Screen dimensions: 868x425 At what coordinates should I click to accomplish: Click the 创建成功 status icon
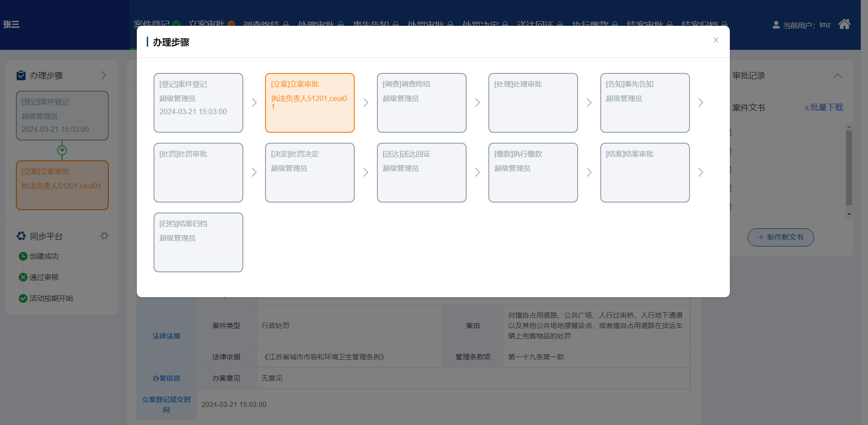tap(23, 256)
